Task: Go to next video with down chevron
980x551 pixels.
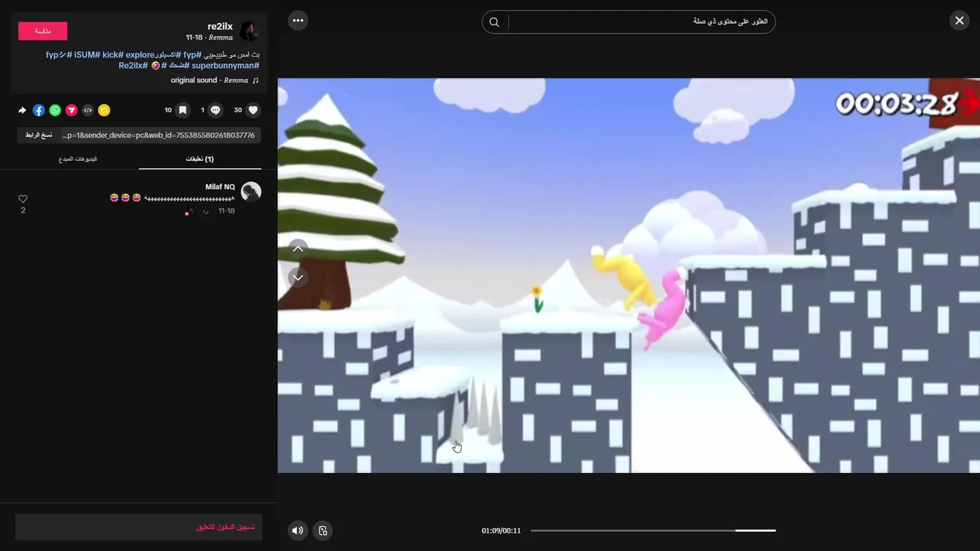Action: pyautogui.click(x=298, y=277)
